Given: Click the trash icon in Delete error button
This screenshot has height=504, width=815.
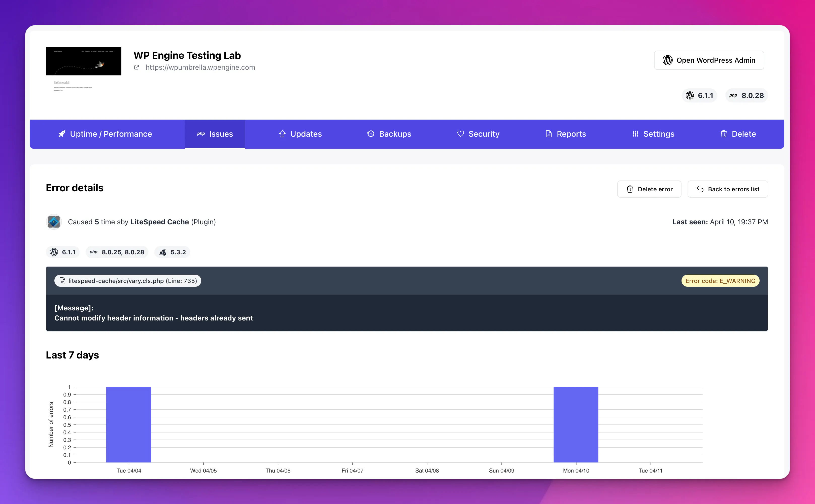Looking at the screenshot, I should pos(630,189).
